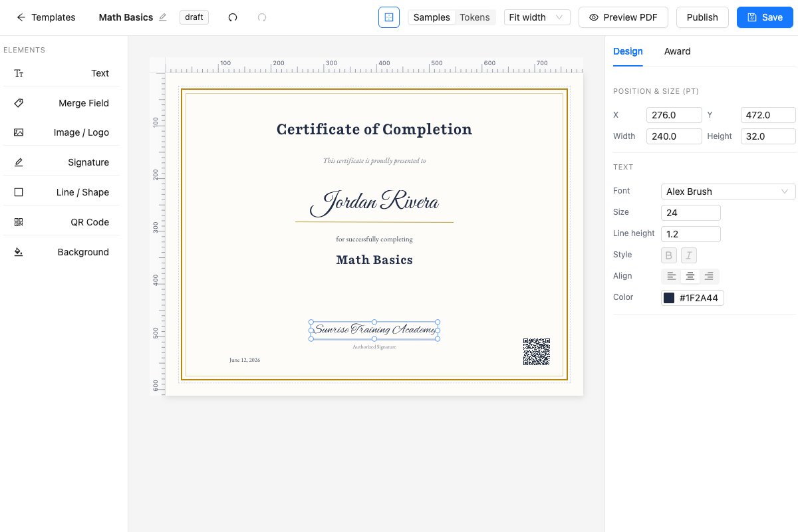
Task: Go back to Templates list
Action: [46, 17]
